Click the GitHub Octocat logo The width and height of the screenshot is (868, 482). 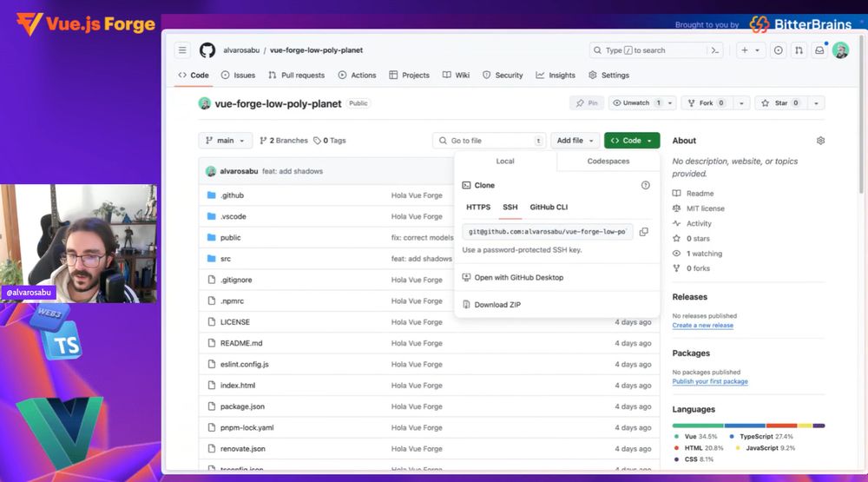(x=207, y=50)
